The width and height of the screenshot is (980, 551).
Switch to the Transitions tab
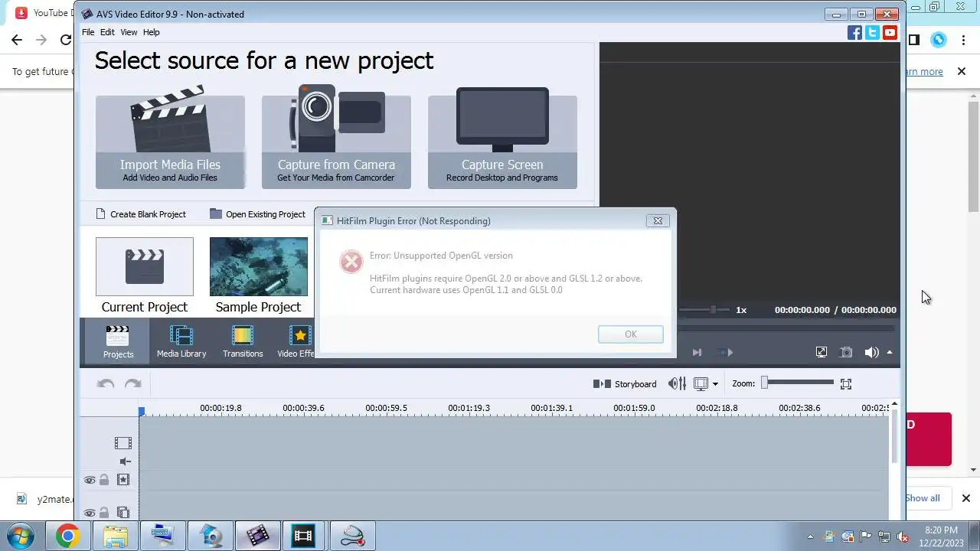point(243,341)
